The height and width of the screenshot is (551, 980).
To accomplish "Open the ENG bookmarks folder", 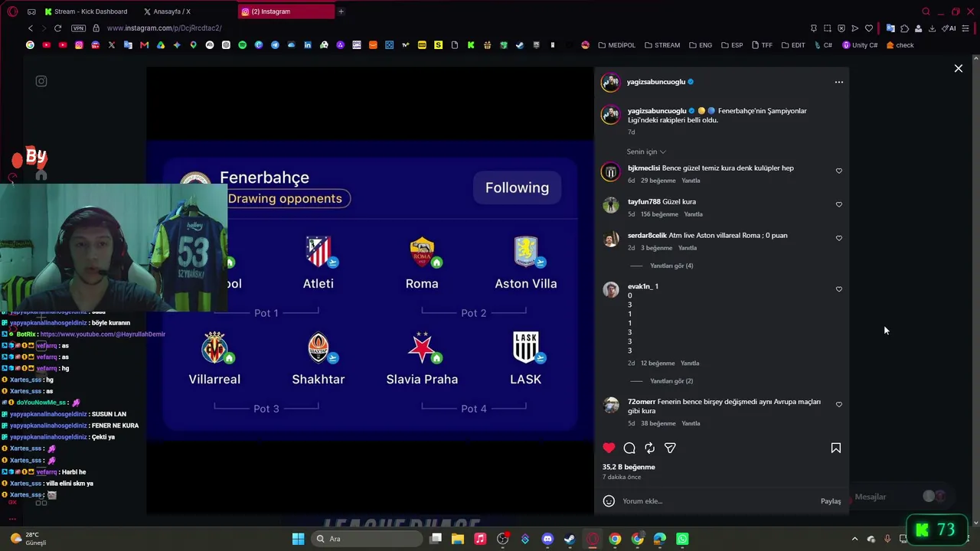I will [x=701, y=45].
